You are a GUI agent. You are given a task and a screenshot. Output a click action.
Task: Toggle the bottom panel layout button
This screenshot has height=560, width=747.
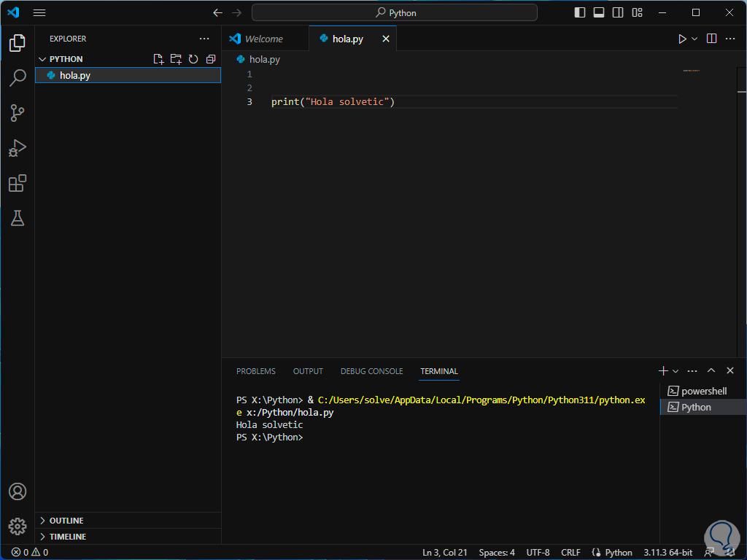[599, 12]
